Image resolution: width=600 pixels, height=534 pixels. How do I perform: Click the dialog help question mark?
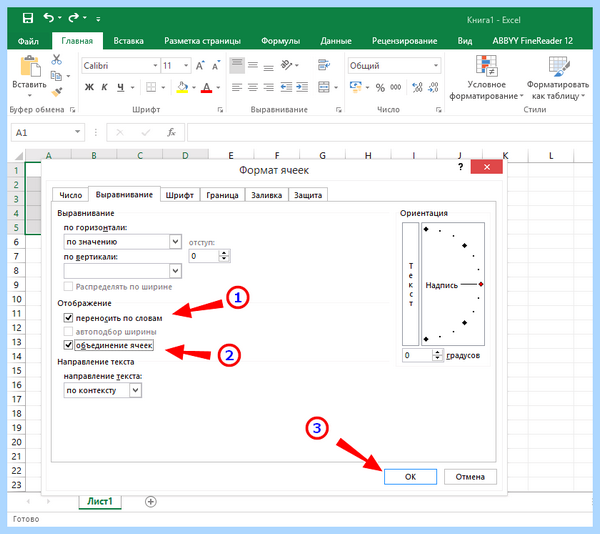click(460, 167)
